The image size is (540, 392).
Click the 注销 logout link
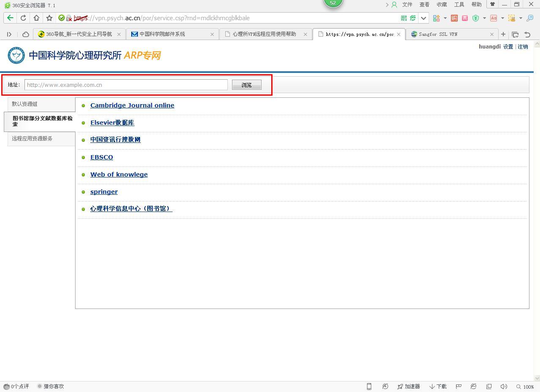coord(523,47)
